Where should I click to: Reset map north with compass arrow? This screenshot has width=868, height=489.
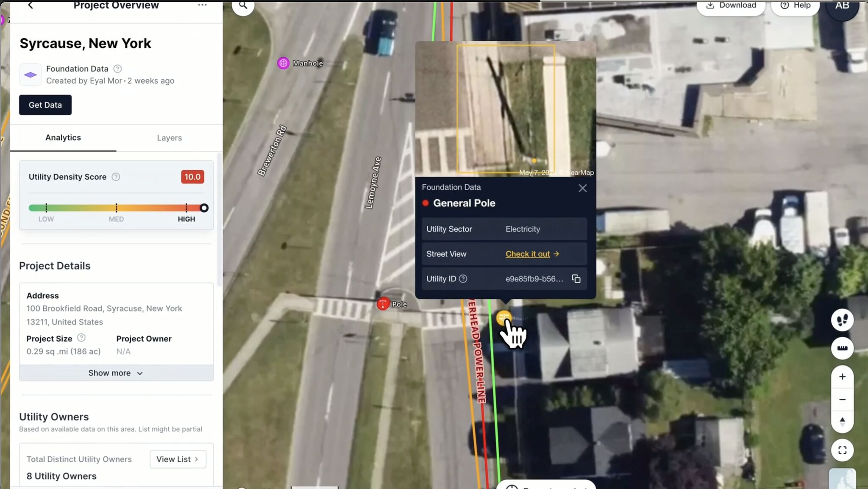[842, 421]
